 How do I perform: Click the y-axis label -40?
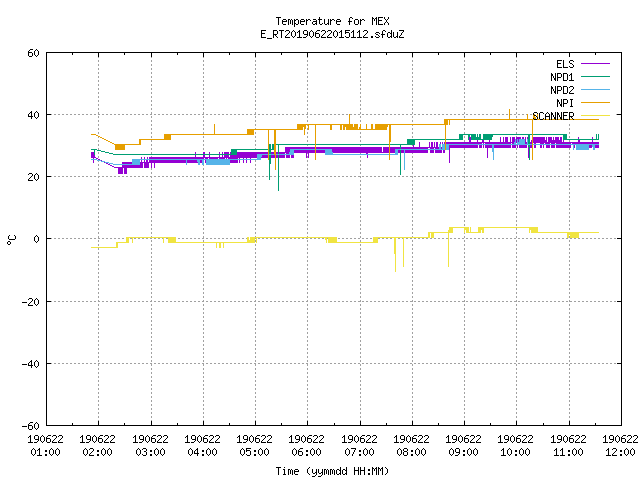31,364
